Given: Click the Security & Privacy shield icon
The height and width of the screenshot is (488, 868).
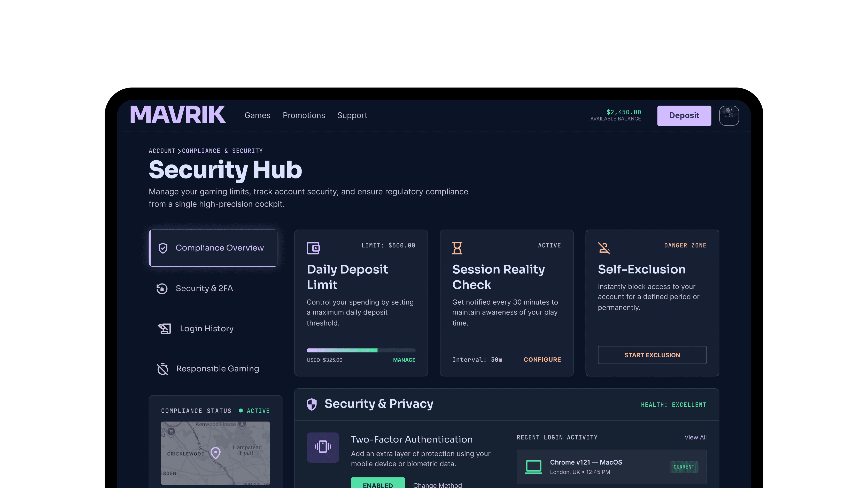Looking at the screenshot, I should tap(312, 404).
